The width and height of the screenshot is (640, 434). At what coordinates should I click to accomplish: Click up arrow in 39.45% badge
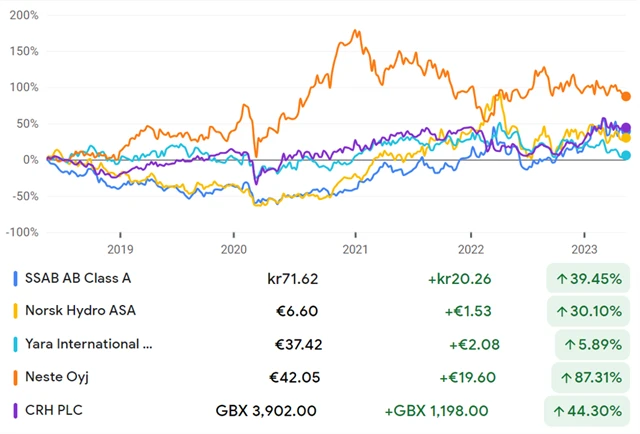pyautogui.click(x=555, y=278)
